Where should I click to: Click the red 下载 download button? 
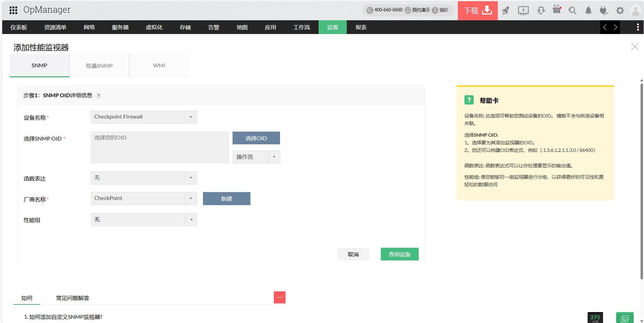[x=478, y=10]
